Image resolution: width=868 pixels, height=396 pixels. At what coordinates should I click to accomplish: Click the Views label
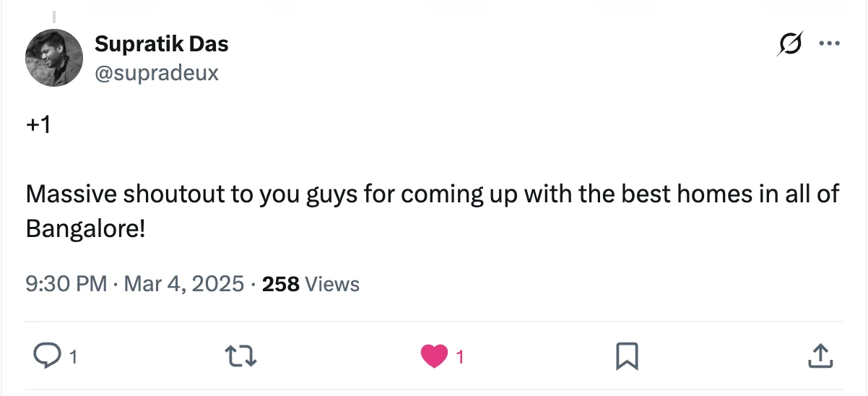point(332,284)
